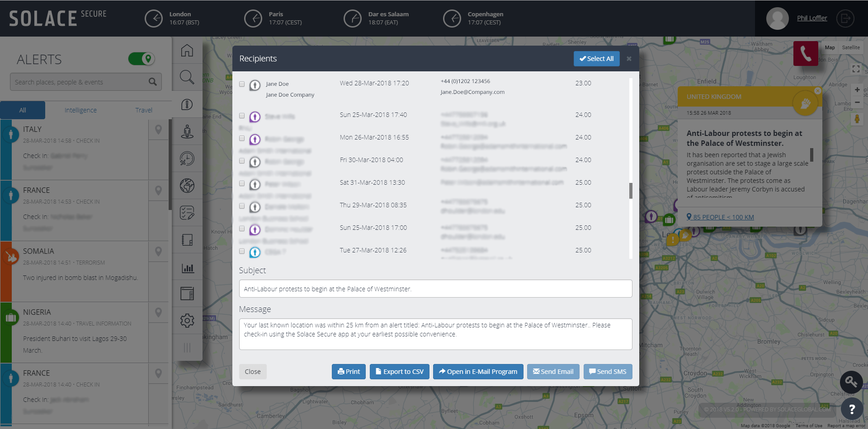Image resolution: width=868 pixels, height=429 pixels.
Task: Open the bar chart reports icon
Action: pos(187,268)
